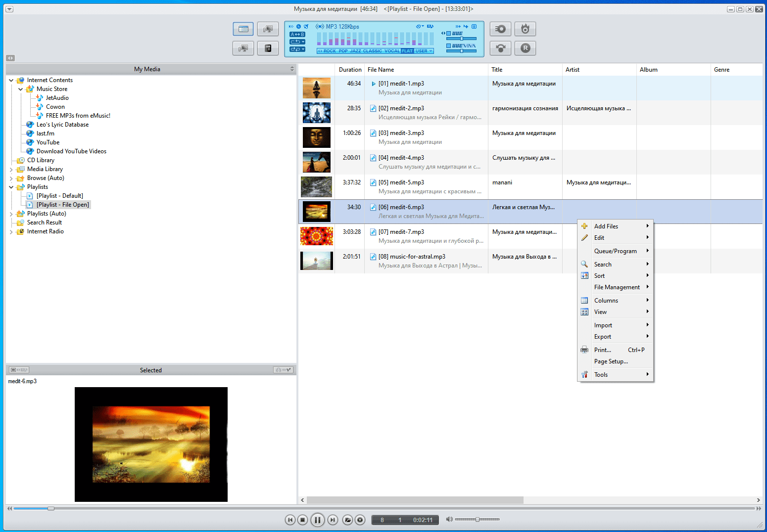Screen dimensions: 767x532
Task: Click the A↔B repeat section button
Action: (x=297, y=34)
